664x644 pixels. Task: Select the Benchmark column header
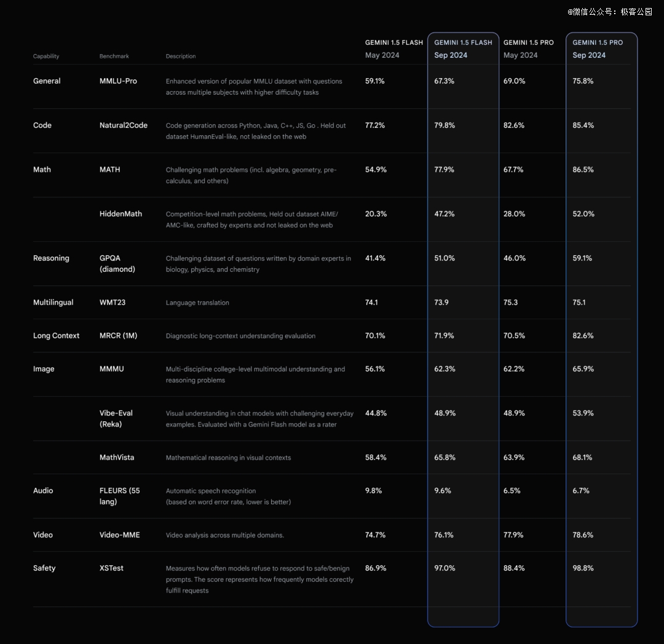click(x=114, y=57)
